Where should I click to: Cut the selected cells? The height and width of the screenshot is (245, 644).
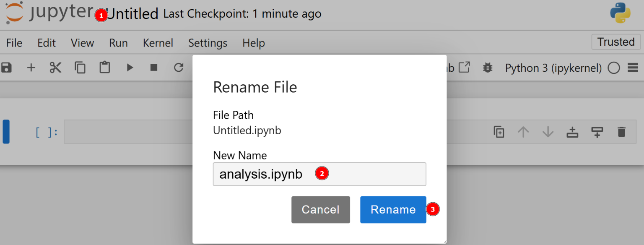point(55,68)
